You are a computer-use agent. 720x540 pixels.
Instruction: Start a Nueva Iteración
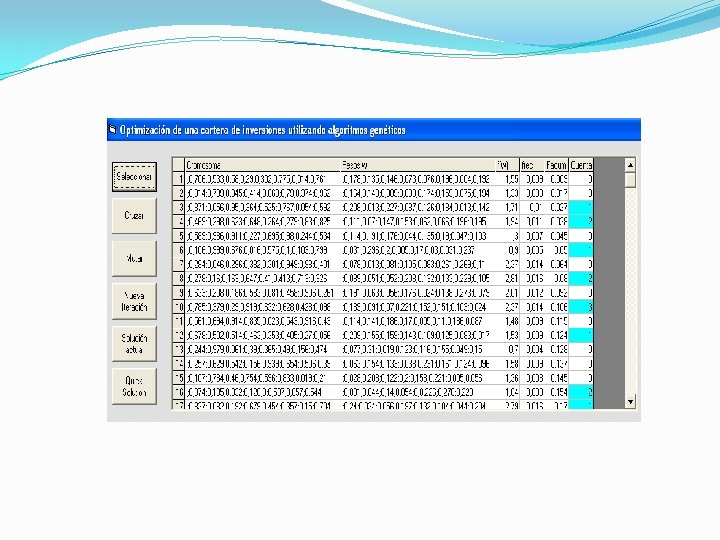tap(134, 301)
